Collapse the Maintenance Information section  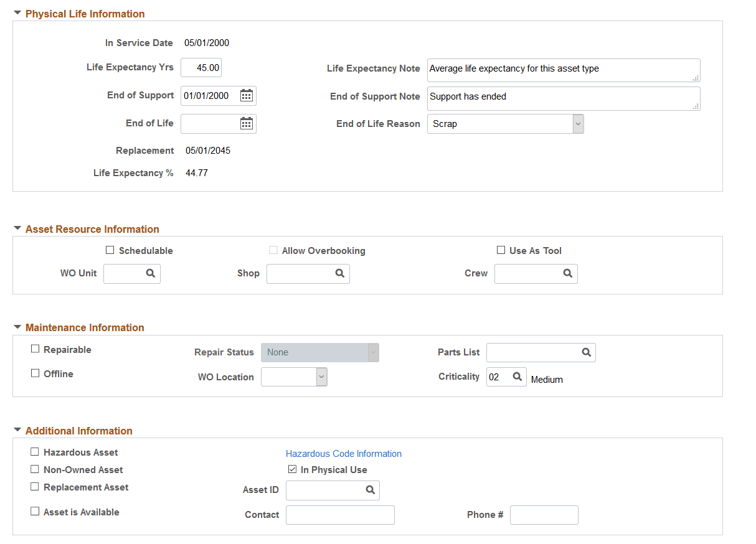click(17, 327)
